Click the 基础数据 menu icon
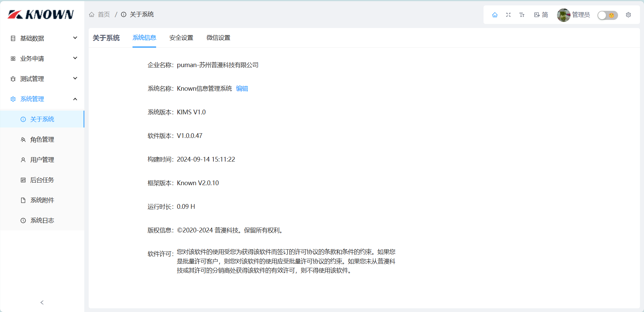The image size is (644, 312). pyautogui.click(x=13, y=38)
